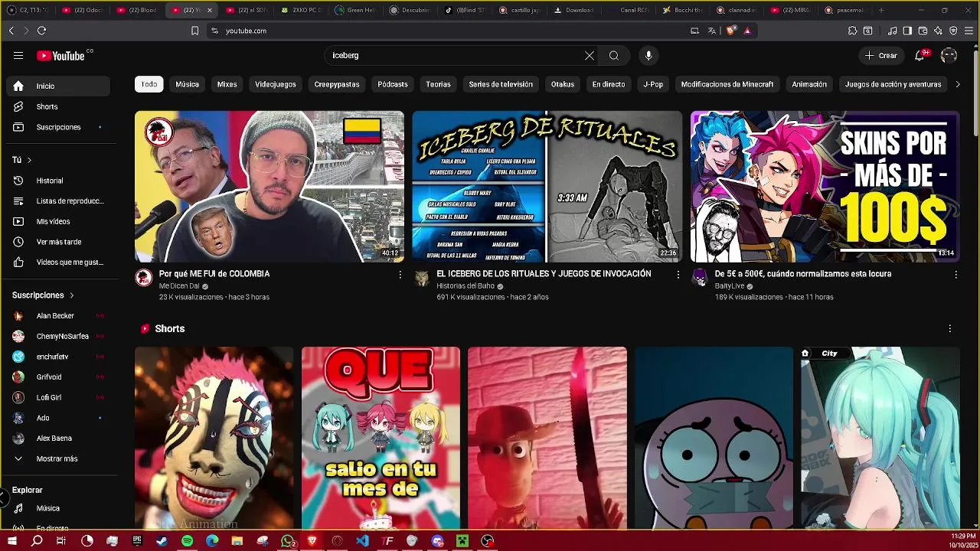
Task: Expand Mostrar más subscriptions
Action: point(58,458)
